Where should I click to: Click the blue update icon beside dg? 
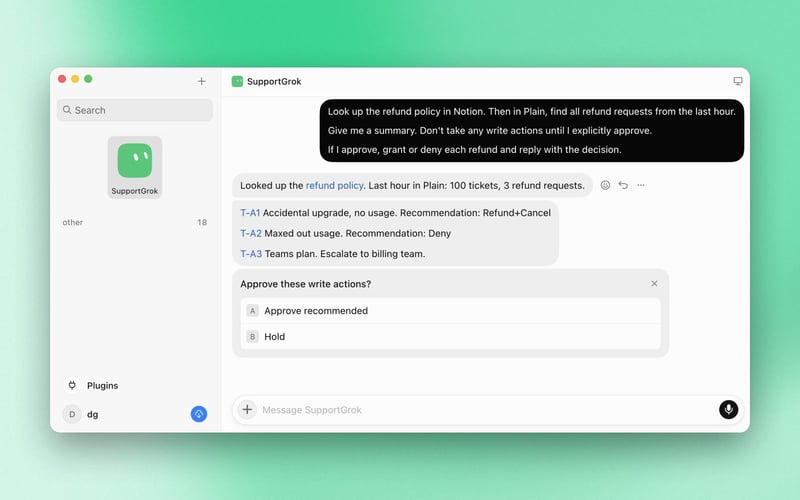tap(199, 414)
